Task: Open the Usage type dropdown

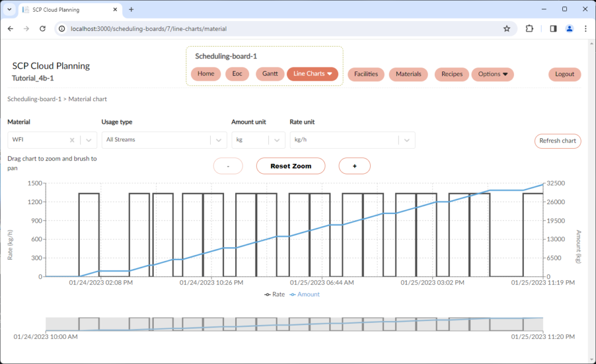Action: pos(219,140)
